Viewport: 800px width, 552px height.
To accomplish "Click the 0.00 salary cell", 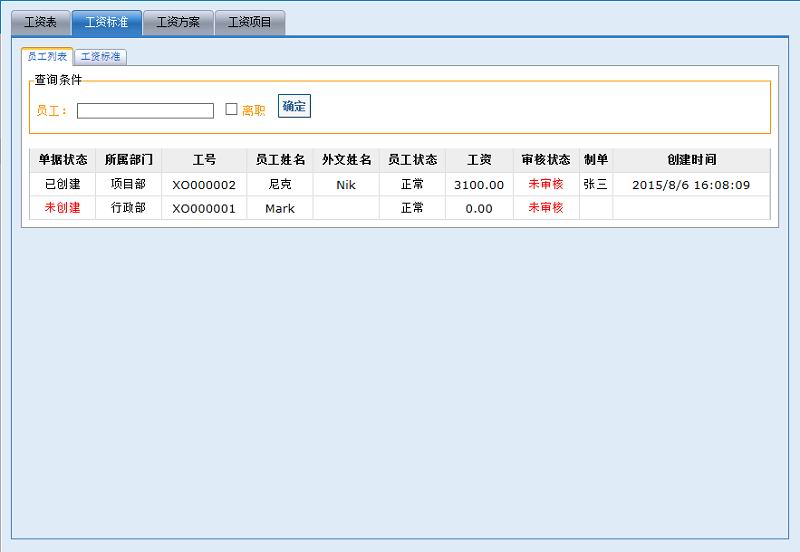I will point(479,208).
